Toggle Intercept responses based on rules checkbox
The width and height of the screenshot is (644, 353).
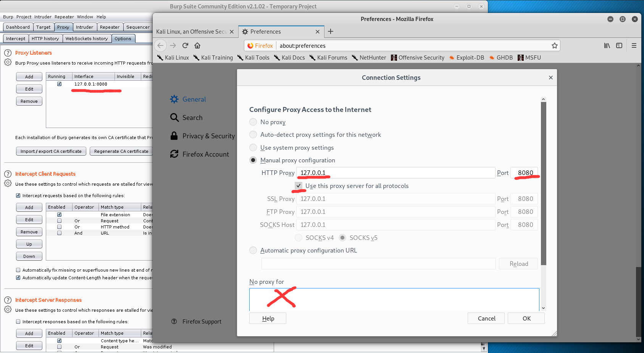(x=18, y=322)
